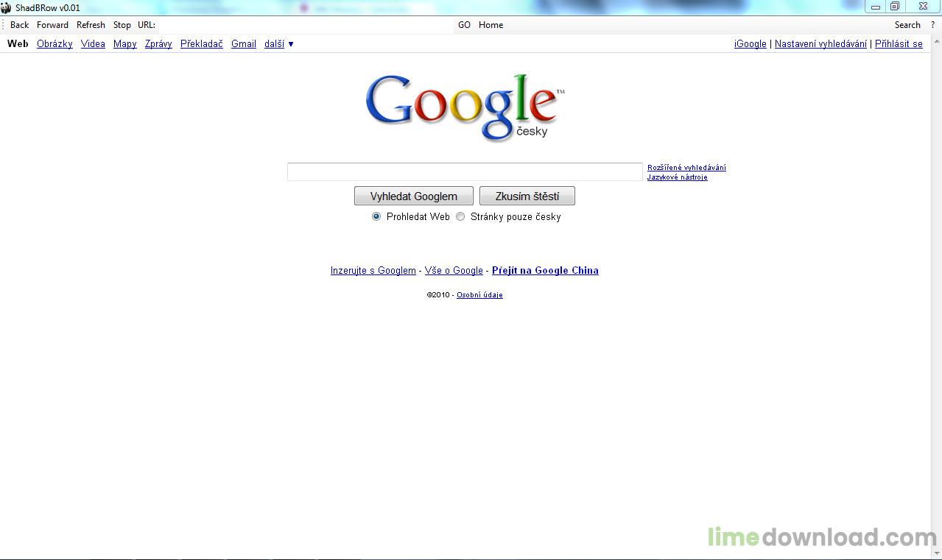Click the Vyhledat Googlem button
This screenshot has width=942, height=560.
pos(414,196)
